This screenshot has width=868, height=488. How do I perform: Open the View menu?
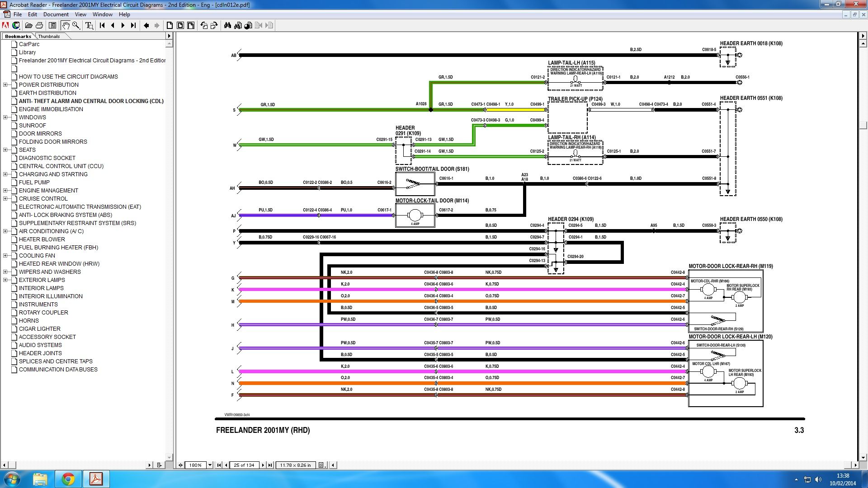pyautogui.click(x=80, y=14)
